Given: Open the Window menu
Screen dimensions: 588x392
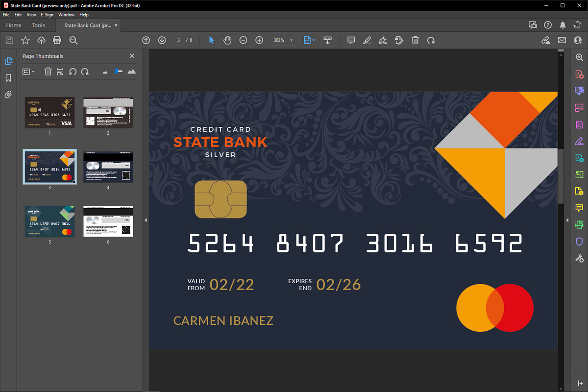Looking at the screenshot, I should (x=67, y=15).
